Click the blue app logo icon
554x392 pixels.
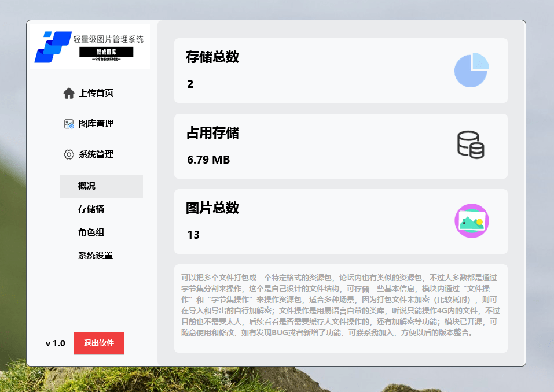tap(53, 47)
